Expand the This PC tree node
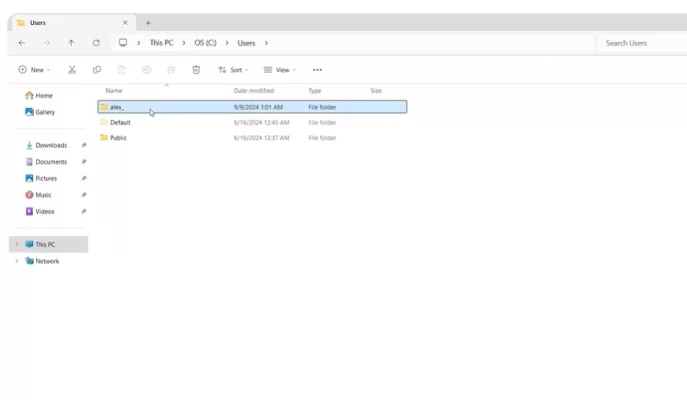 click(x=17, y=245)
